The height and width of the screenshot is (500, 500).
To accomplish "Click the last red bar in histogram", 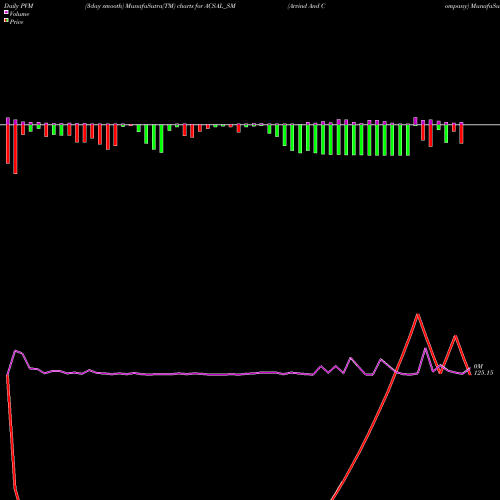I will (x=461, y=134).
